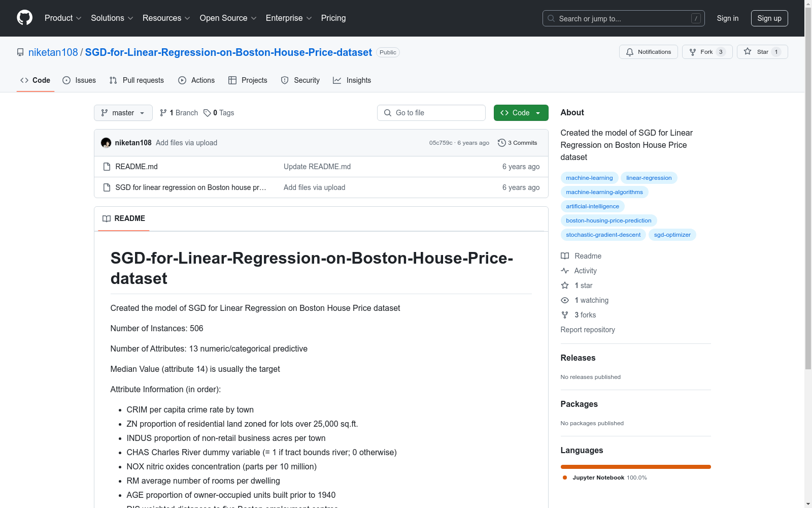Open the Projects tab
The image size is (812, 508).
click(248, 80)
